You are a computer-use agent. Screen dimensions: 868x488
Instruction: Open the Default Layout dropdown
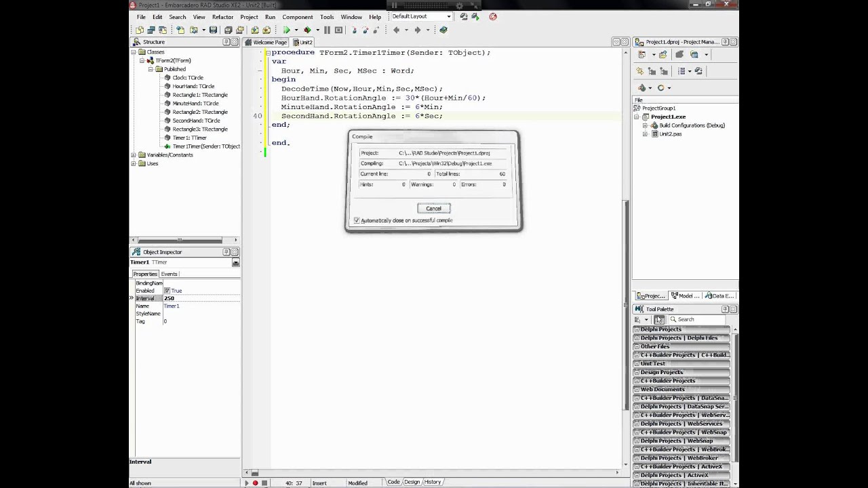(x=448, y=16)
